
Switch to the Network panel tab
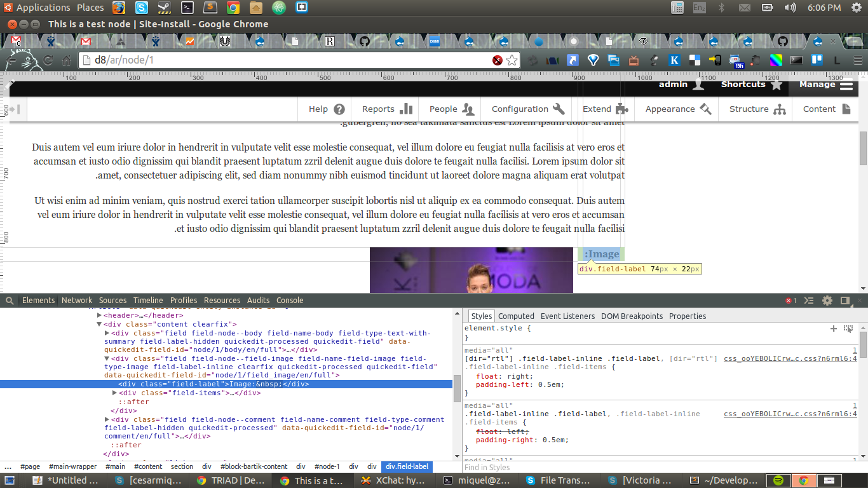click(x=77, y=301)
